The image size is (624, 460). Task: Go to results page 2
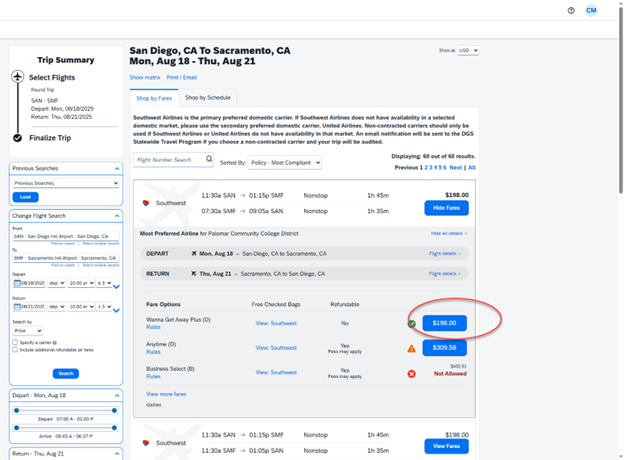pos(426,168)
